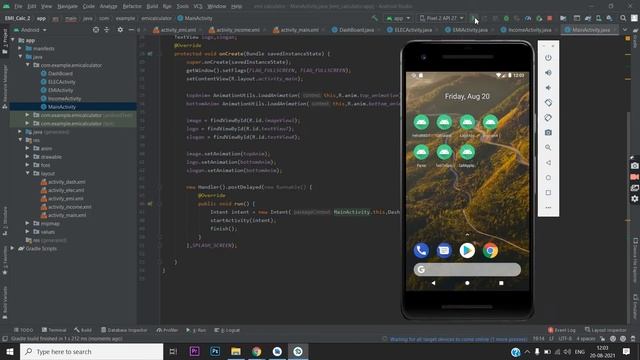
Task: Open the Build menu
Action: (x=152, y=6)
